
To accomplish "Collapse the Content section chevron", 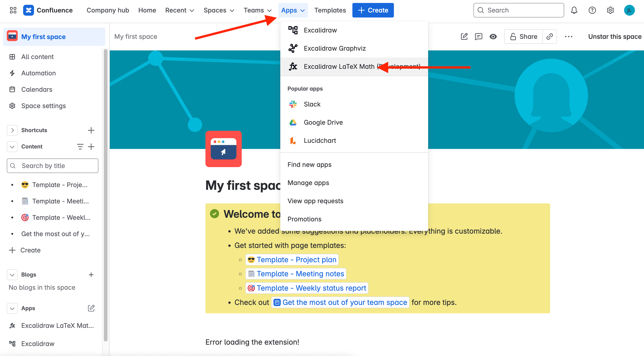I will [12, 146].
